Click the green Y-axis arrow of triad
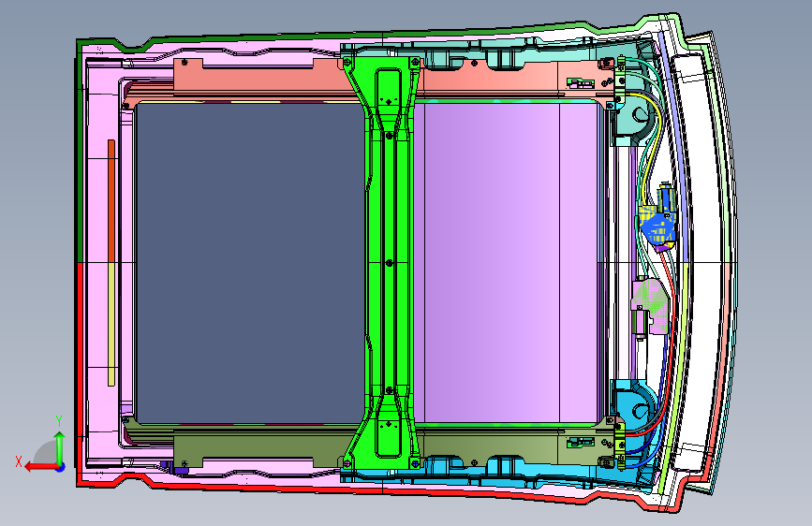The image size is (812, 526). (60, 448)
